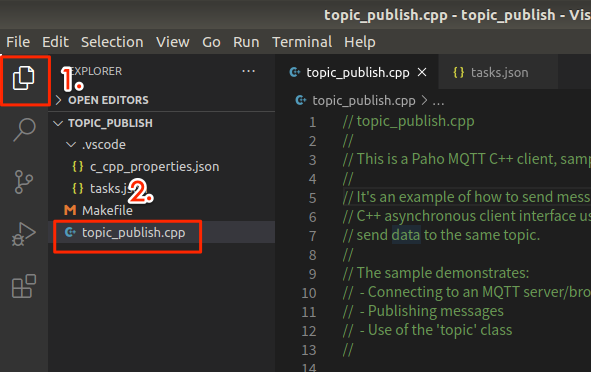Click the topic_publish.cpp breadcrumb
Screen dimensions: 591x372
[363, 101]
